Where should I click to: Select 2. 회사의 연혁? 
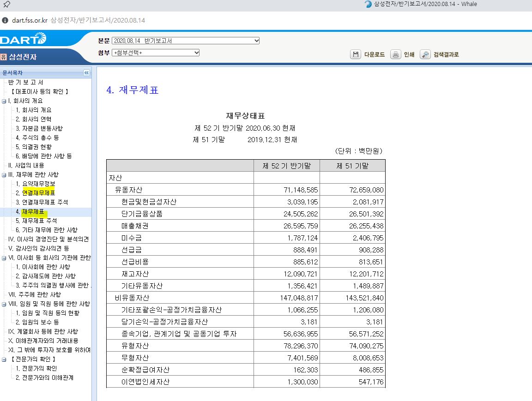tap(34, 119)
